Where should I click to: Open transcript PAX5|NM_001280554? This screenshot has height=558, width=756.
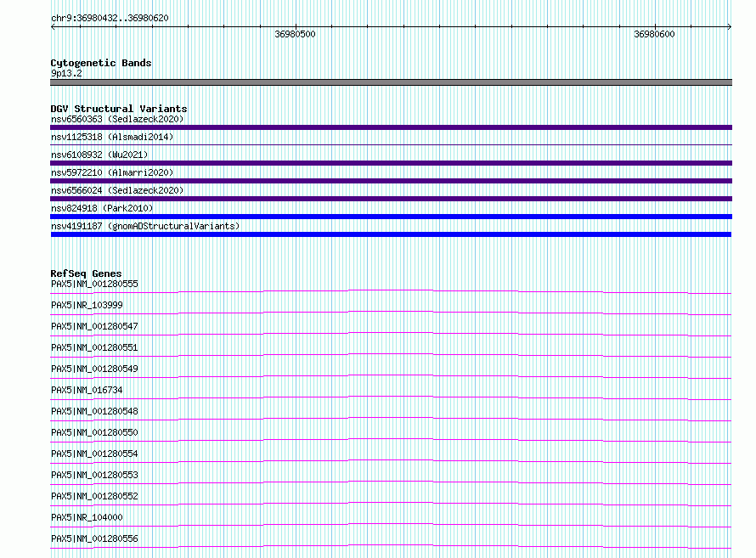click(x=94, y=454)
